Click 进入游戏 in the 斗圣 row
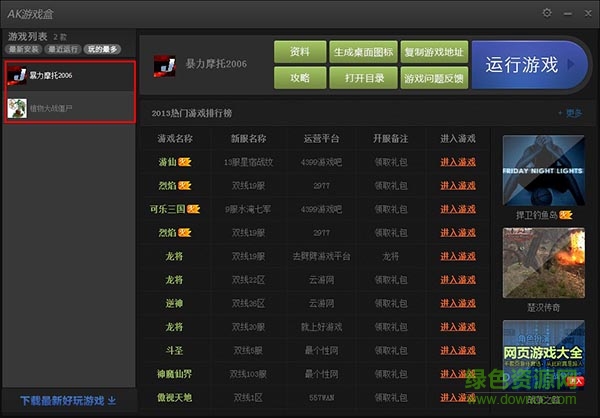Screen dimensions: 600x418 458,350
